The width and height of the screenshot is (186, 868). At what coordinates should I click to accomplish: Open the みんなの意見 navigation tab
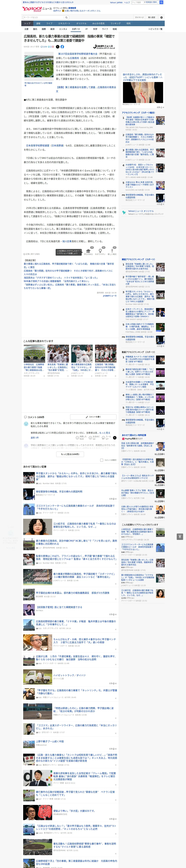click(x=99, y=24)
